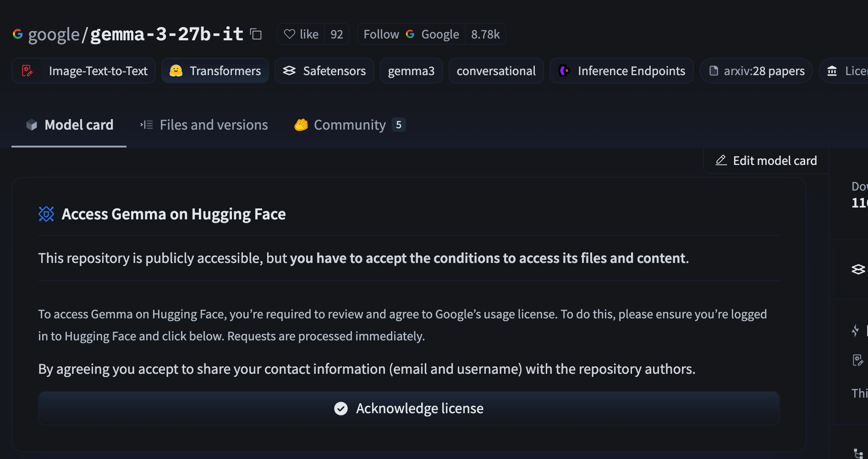The height and width of the screenshot is (459, 868).
Task: Open the gemma-3-27b-it model title link
Action: tap(167, 34)
